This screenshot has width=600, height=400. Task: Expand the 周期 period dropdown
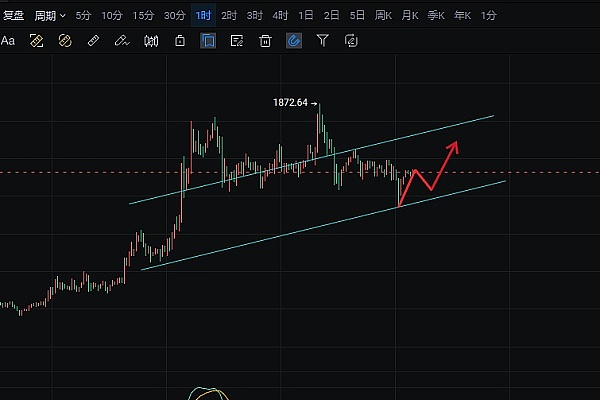point(45,16)
